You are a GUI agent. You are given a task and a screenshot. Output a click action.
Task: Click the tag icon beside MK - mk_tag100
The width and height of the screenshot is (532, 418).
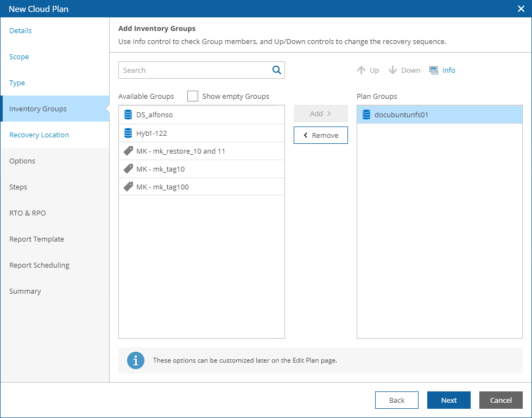[129, 187]
